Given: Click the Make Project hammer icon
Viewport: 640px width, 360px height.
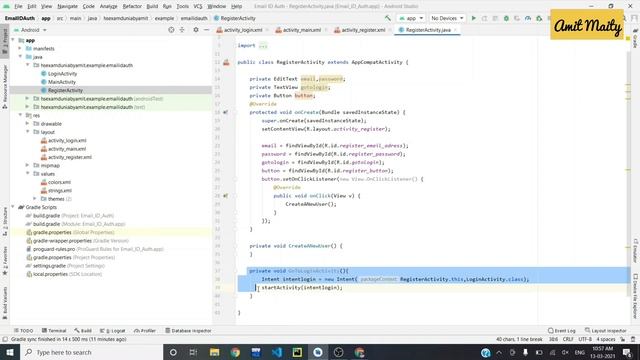Looking at the screenshot, I should 388,18.
